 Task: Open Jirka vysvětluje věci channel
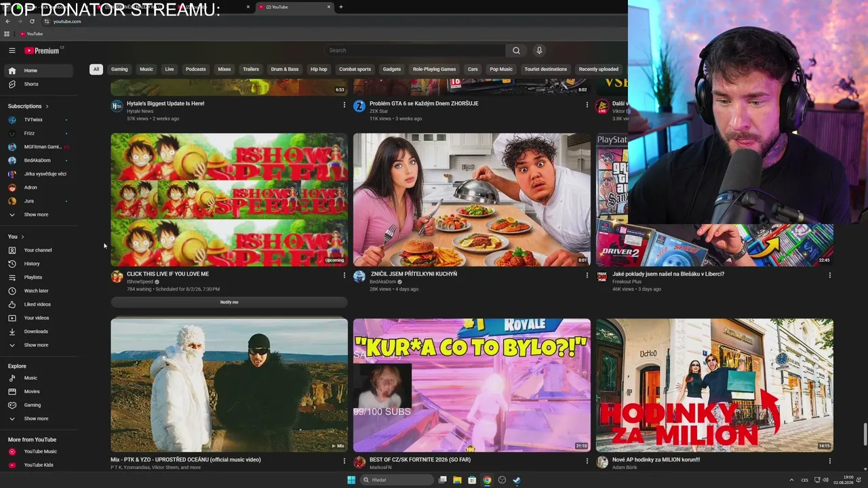coord(39,174)
